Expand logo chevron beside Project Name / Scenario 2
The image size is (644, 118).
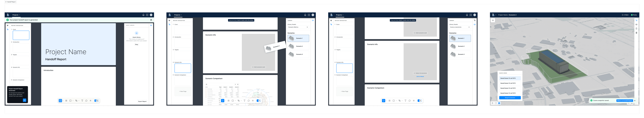[x=496, y=15]
